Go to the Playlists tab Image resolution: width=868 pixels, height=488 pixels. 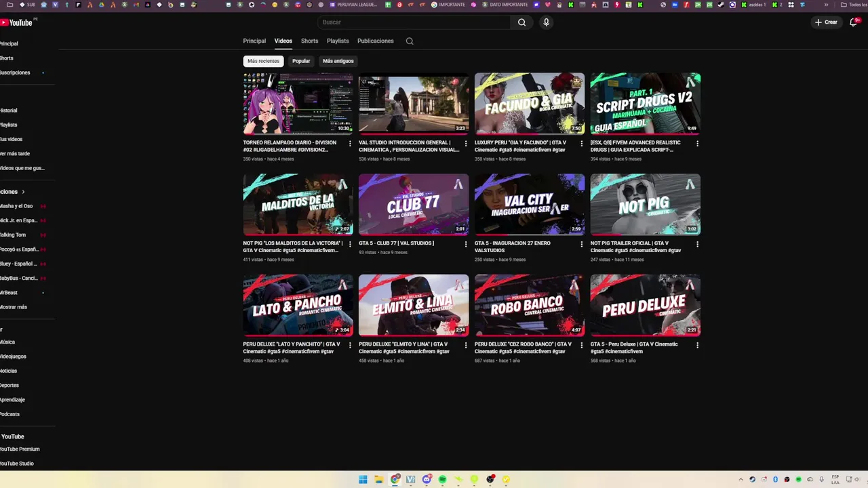point(338,41)
